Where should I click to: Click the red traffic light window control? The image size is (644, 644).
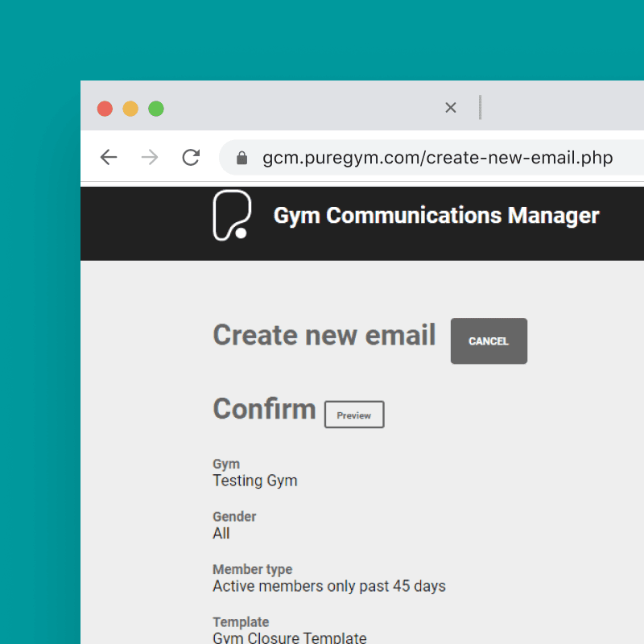[x=104, y=108]
